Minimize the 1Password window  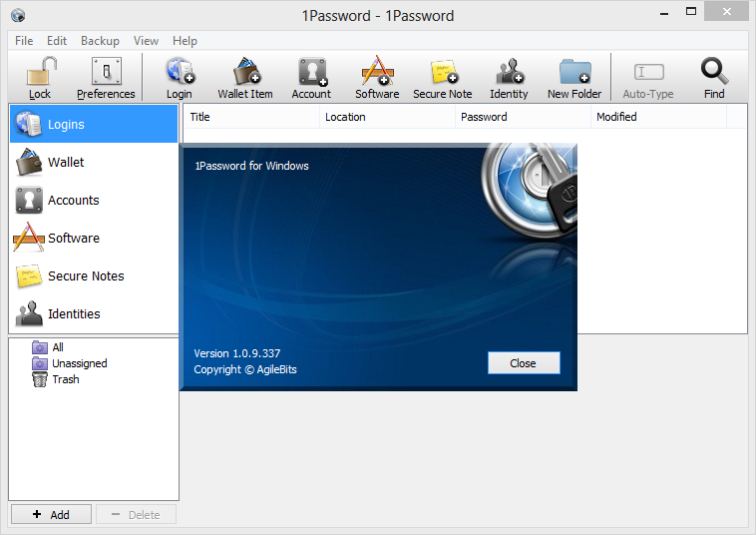[x=664, y=13]
